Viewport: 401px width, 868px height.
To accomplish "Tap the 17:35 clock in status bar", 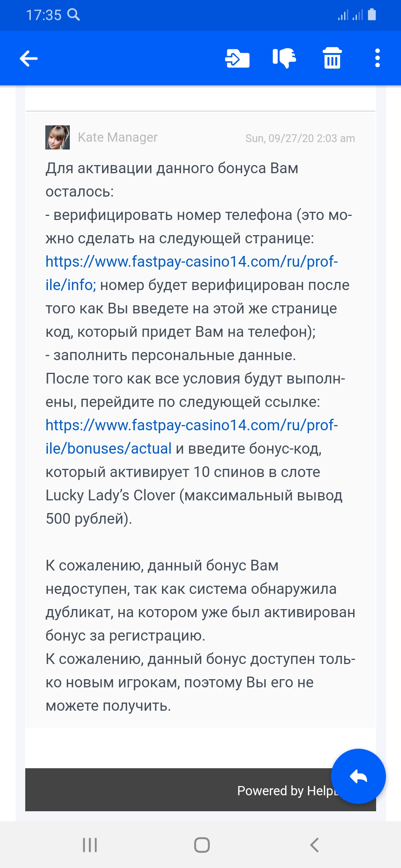I will pyautogui.click(x=43, y=15).
